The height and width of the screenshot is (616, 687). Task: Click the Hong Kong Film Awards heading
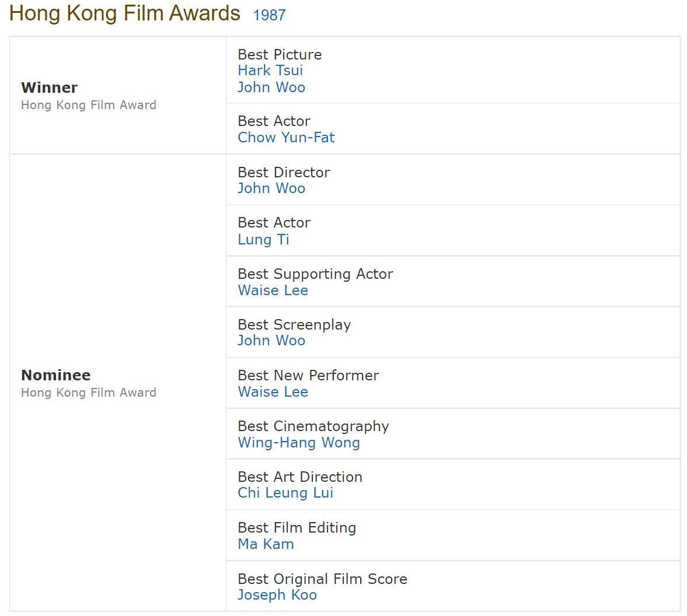pos(124,13)
